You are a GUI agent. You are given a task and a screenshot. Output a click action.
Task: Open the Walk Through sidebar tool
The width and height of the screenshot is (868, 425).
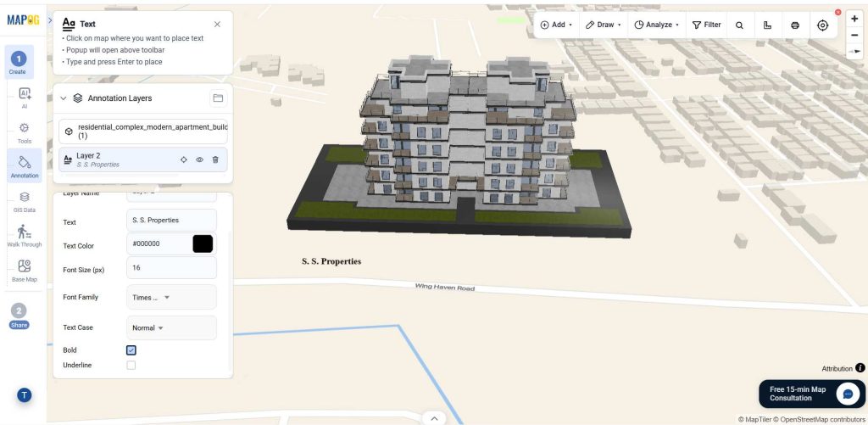(25, 235)
